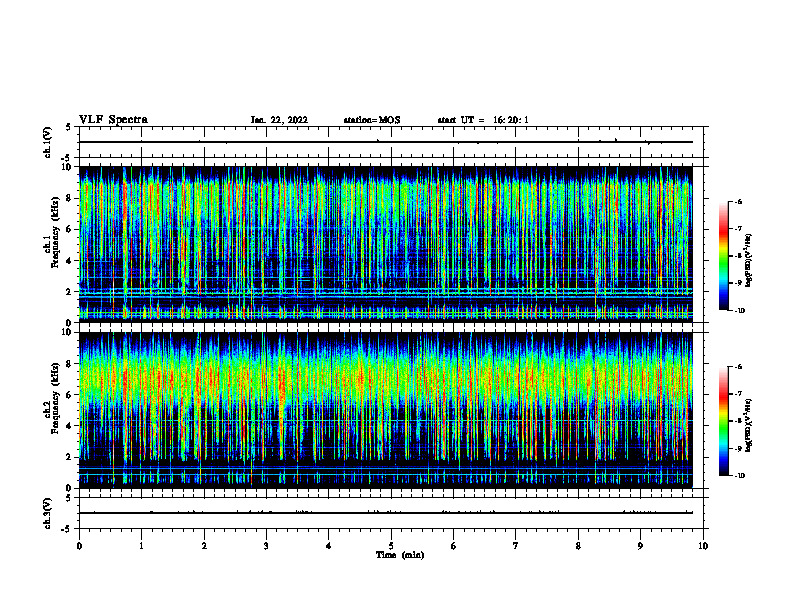Click time axis tick label "10" minutes

point(703,546)
